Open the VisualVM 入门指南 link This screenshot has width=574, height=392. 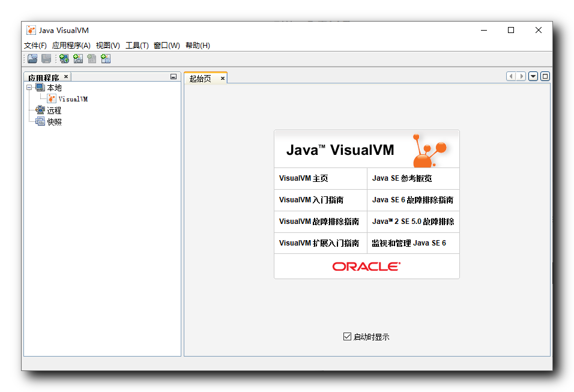click(x=311, y=200)
